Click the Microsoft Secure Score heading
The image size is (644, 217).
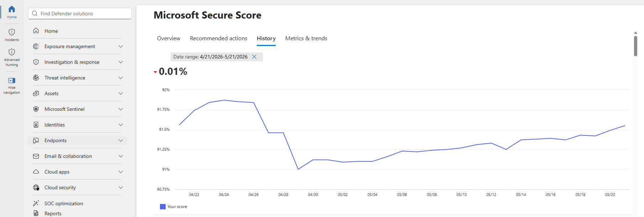(207, 15)
